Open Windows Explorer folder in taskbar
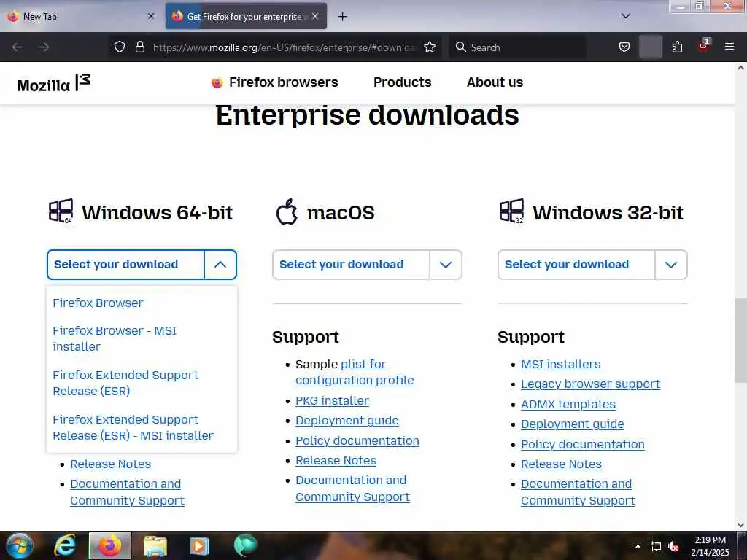This screenshot has height=560, width=747. [155, 545]
